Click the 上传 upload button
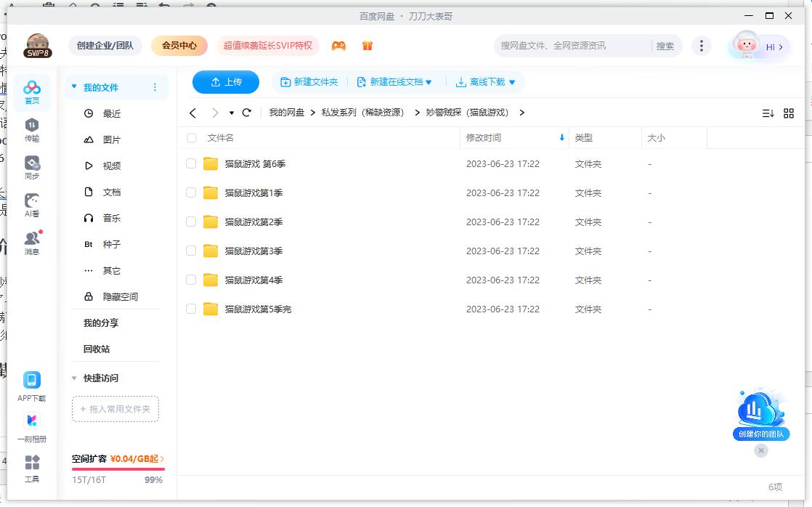This screenshot has width=812, height=507. pos(225,81)
